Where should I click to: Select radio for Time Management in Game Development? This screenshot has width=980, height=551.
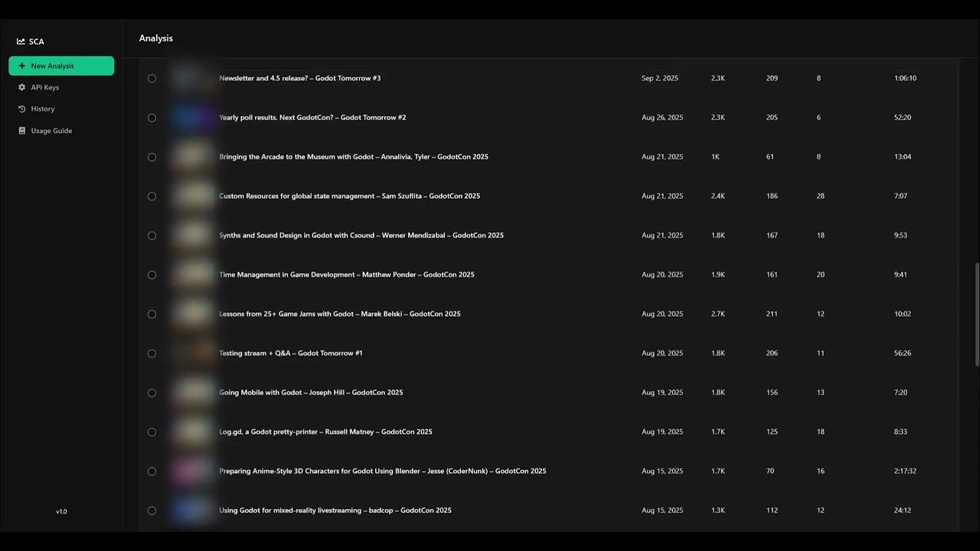(152, 275)
